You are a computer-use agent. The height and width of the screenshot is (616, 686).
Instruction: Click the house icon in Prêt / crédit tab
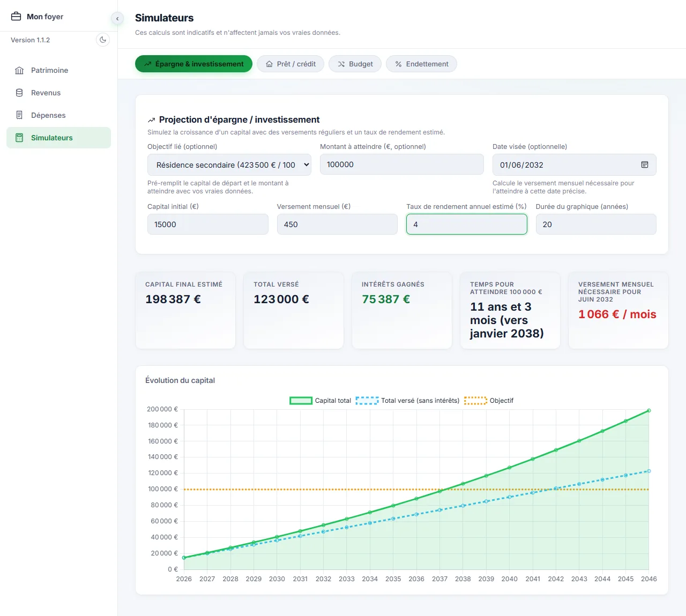269,64
